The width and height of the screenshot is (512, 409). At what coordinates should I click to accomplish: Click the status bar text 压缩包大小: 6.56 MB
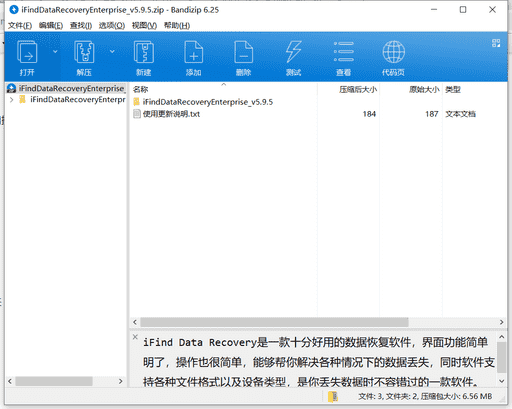(456, 396)
